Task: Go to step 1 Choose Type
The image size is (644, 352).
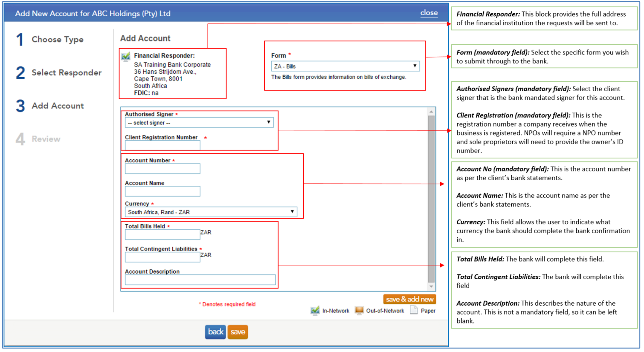Action: click(50, 40)
